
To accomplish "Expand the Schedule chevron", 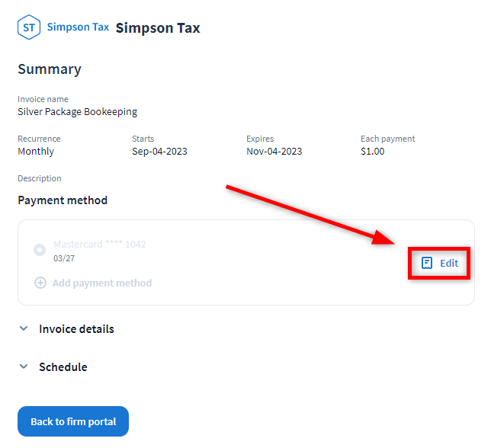I will coord(24,367).
